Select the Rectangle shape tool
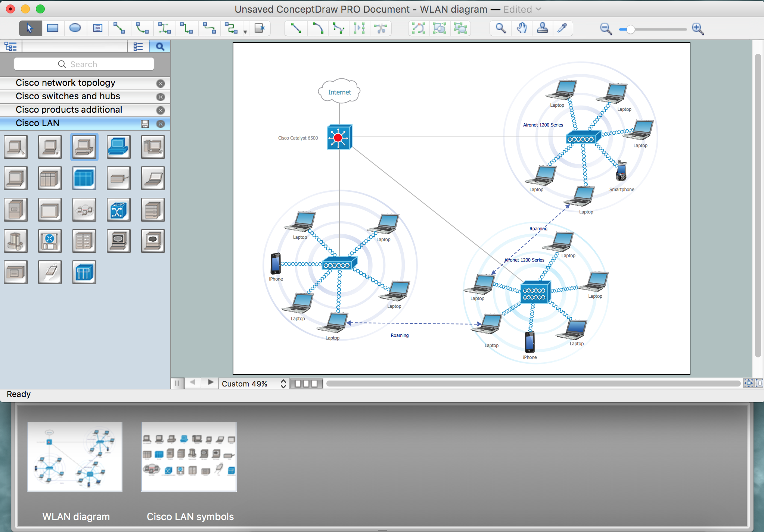Viewport: 764px width, 532px height. pos(53,28)
